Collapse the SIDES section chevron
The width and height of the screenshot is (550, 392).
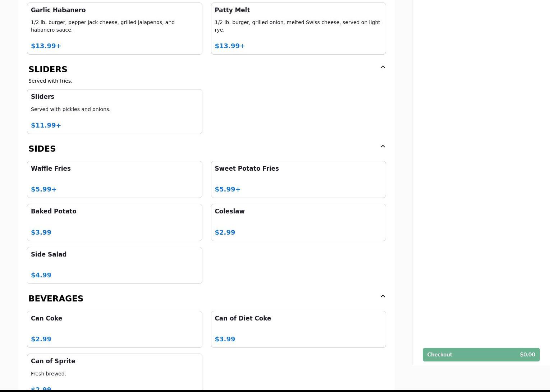click(382, 147)
